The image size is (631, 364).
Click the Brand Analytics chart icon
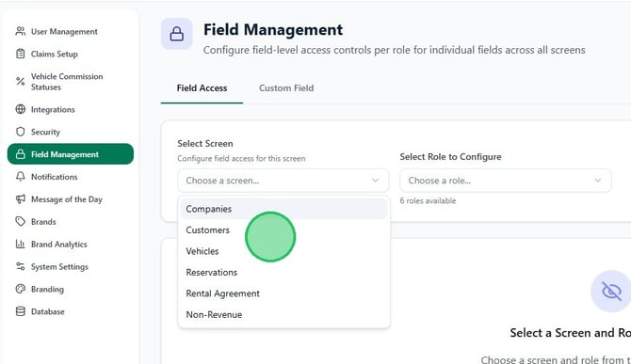20,244
